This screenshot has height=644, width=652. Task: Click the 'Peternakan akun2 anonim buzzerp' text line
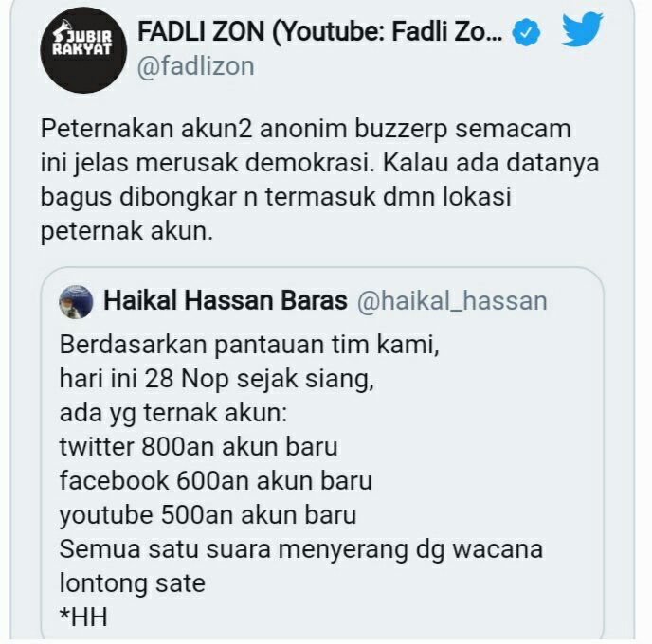click(x=305, y=129)
